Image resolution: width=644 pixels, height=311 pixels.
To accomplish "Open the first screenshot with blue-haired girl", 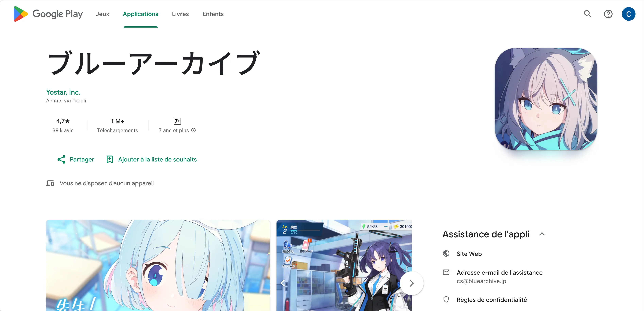I will click(x=158, y=265).
